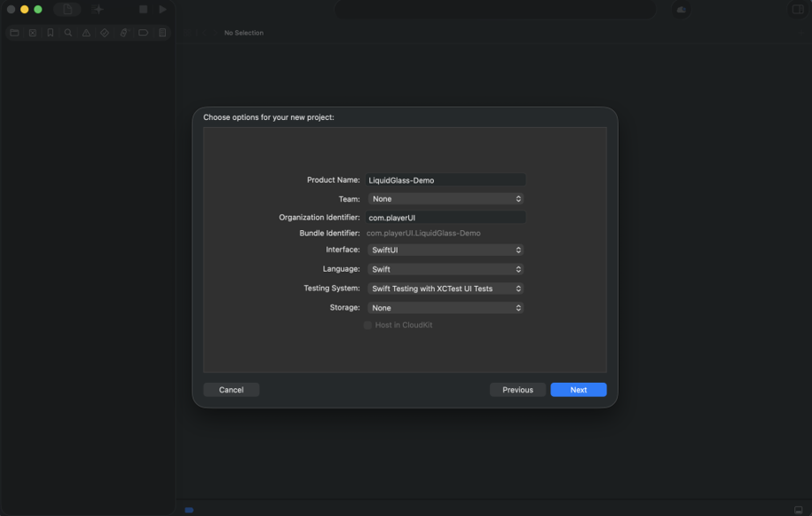Open the Breakpoint navigator icon
812x516 pixels.
point(143,33)
